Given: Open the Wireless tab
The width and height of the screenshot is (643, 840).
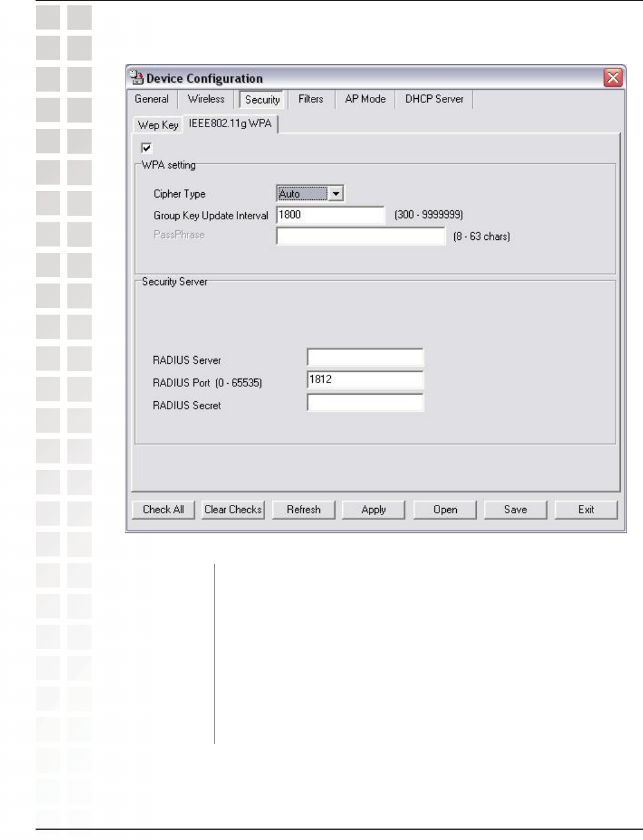Looking at the screenshot, I should point(205,99).
